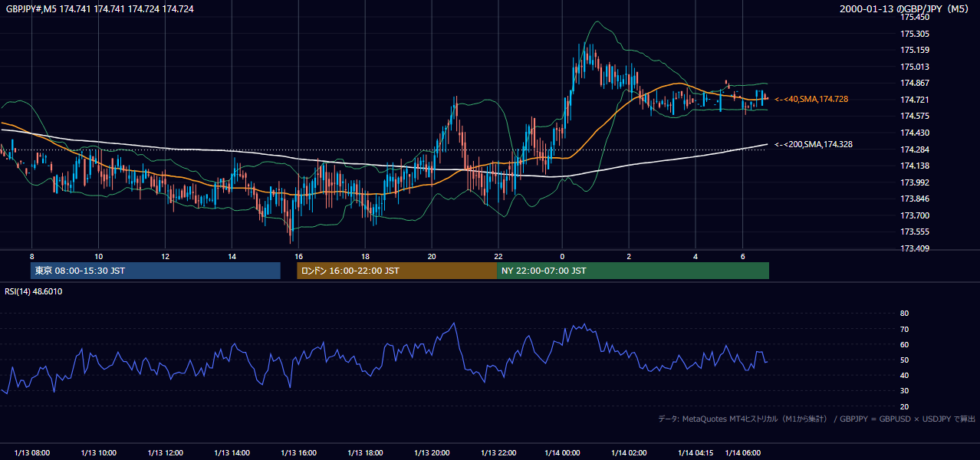
Task: Click the RSI 40 level label
Action: pyautogui.click(x=904, y=375)
